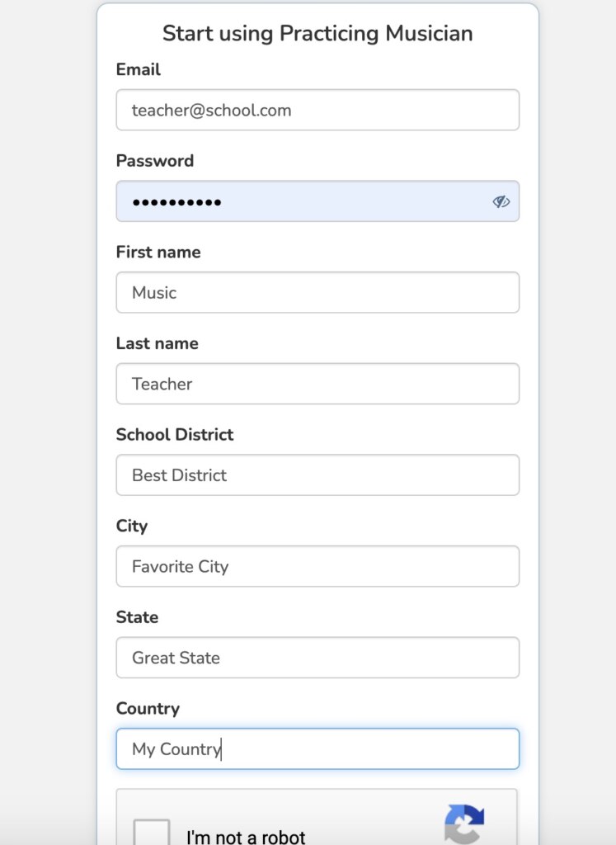
Task: Click the City label above its field
Action: (132, 526)
